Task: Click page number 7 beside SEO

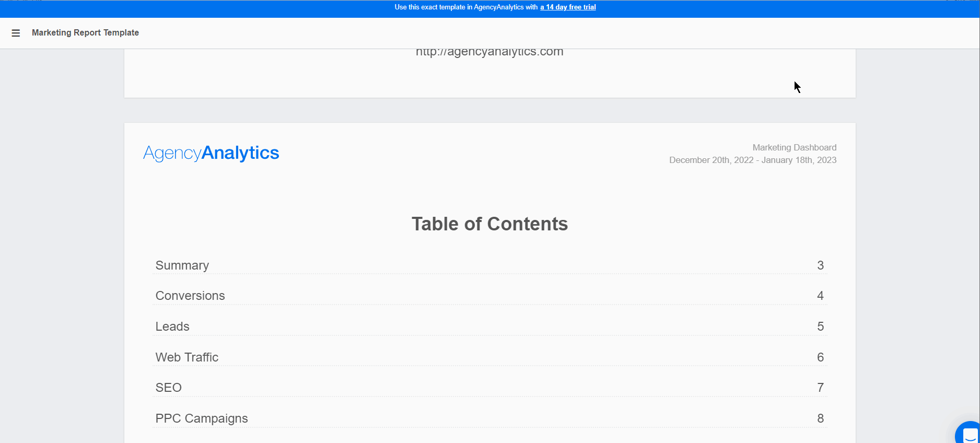Action: pyautogui.click(x=820, y=388)
